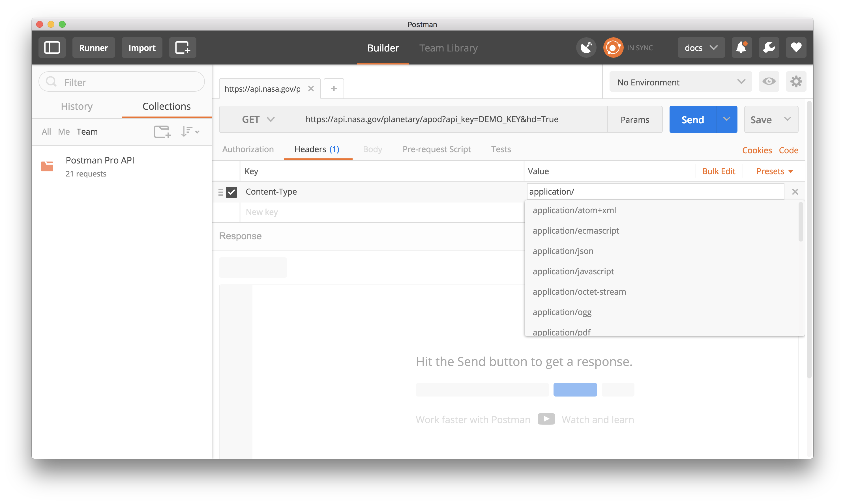The width and height of the screenshot is (845, 504).
Task: Switch to the Builder tab
Action: [x=383, y=48]
